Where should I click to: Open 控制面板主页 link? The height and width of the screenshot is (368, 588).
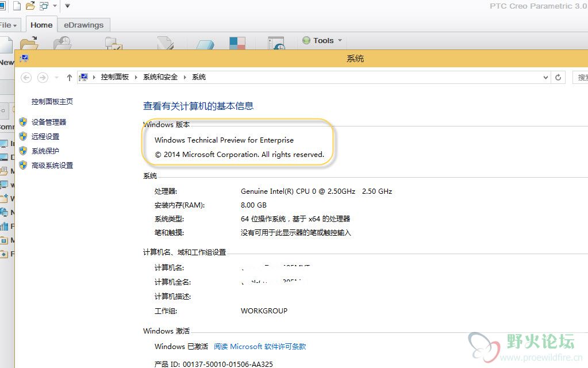(x=52, y=101)
